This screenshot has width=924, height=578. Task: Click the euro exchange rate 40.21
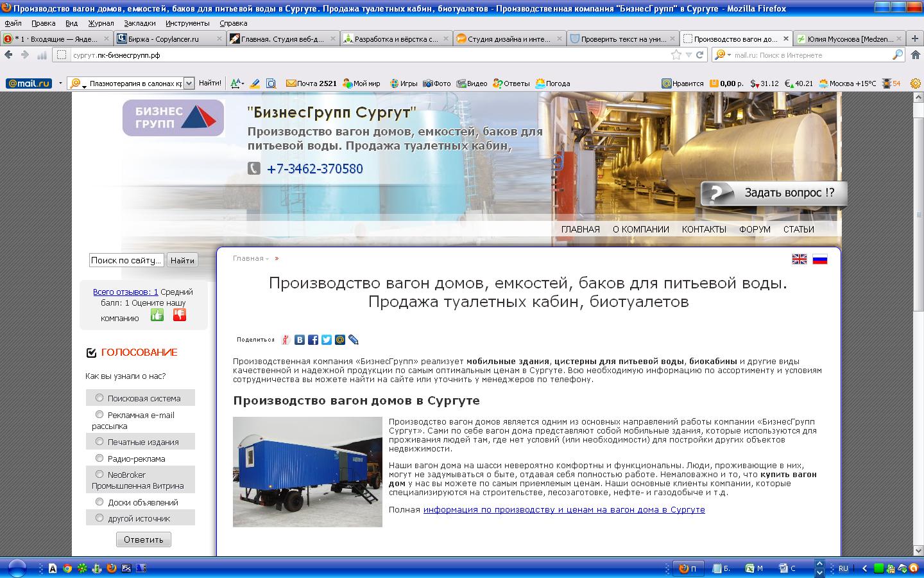point(799,83)
